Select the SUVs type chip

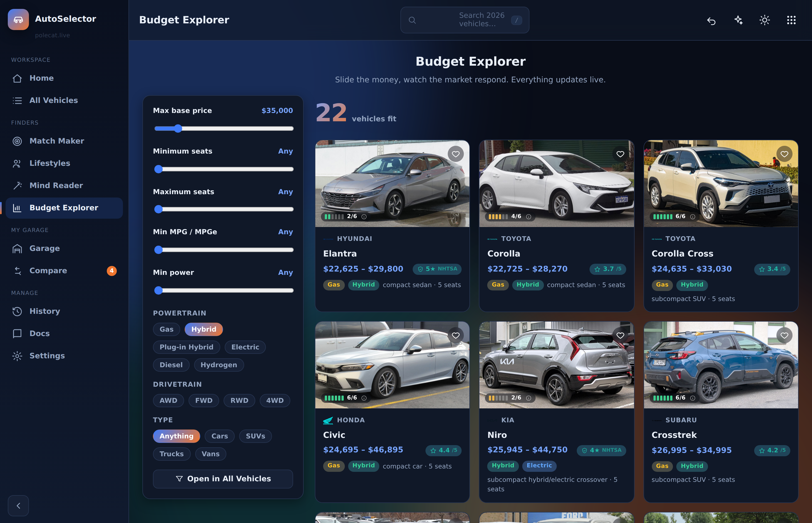click(255, 436)
